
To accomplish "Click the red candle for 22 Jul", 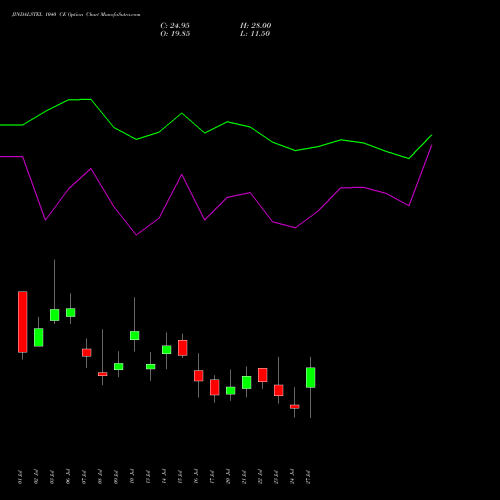I will point(263,375).
